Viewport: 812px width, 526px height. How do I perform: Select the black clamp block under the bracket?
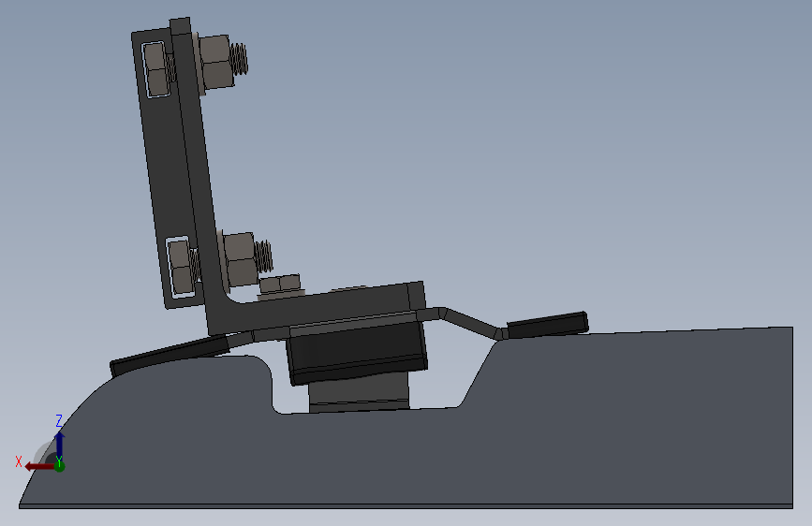[358, 352]
